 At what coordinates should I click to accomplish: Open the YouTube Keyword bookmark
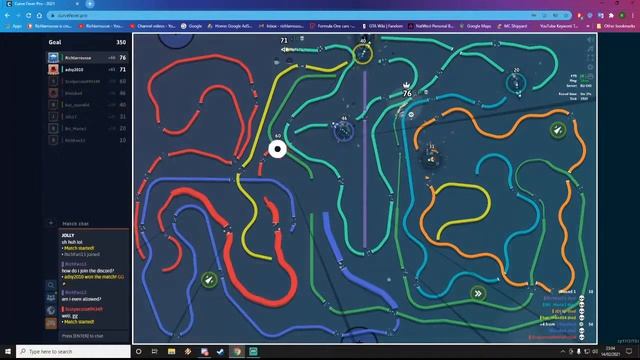pos(559,26)
